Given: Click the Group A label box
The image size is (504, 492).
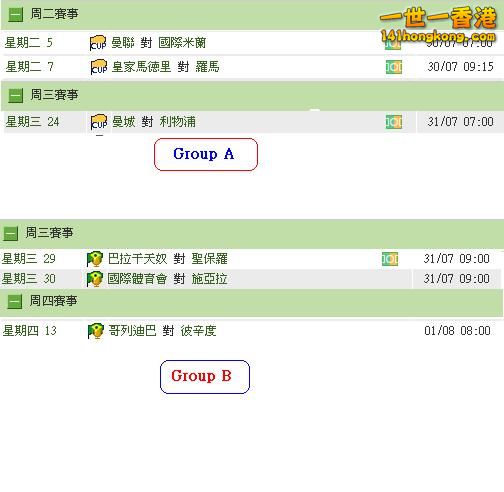Looking at the screenshot, I should [206, 155].
